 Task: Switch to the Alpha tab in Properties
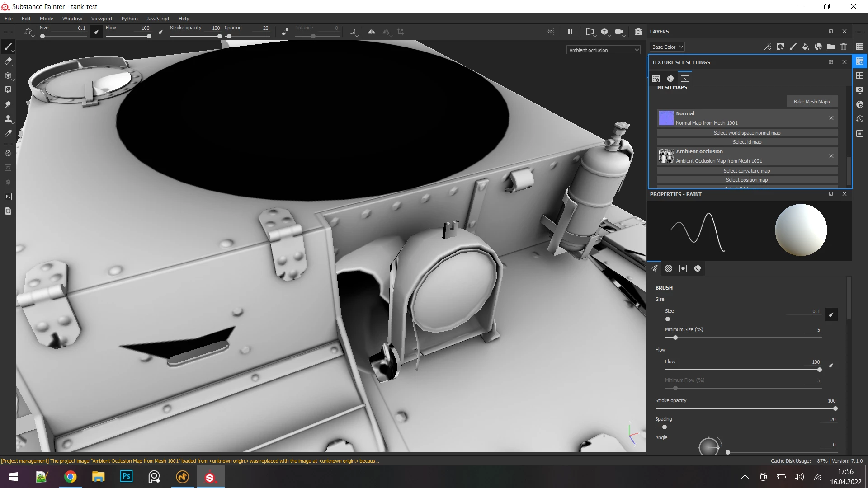point(669,268)
